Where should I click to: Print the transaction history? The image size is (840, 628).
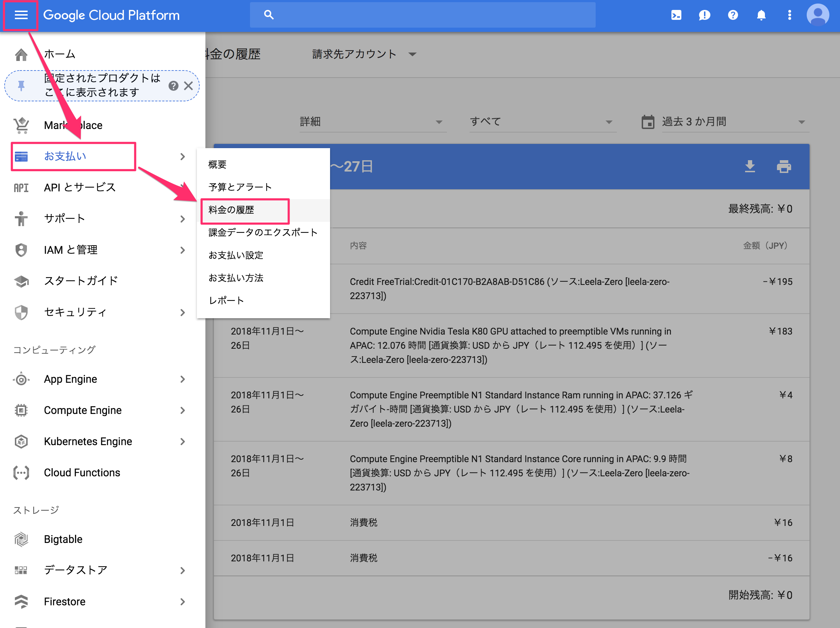783,167
